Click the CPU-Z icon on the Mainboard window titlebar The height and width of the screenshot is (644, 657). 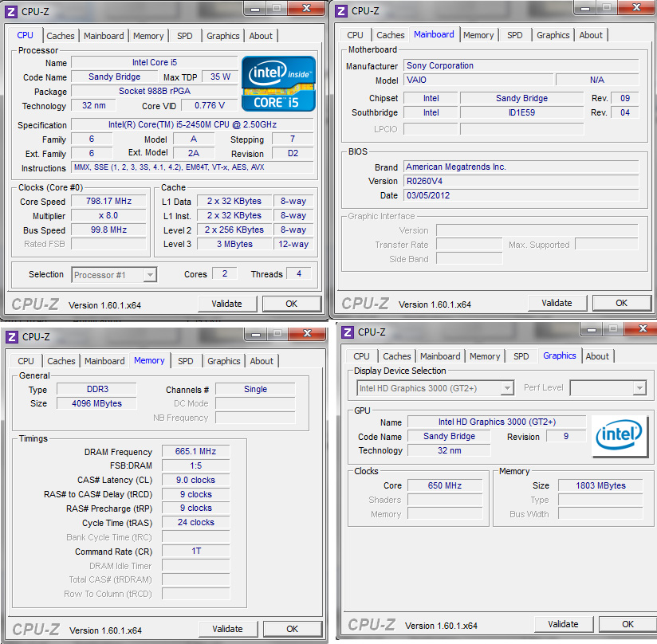pyautogui.click(x=340, y=10)
